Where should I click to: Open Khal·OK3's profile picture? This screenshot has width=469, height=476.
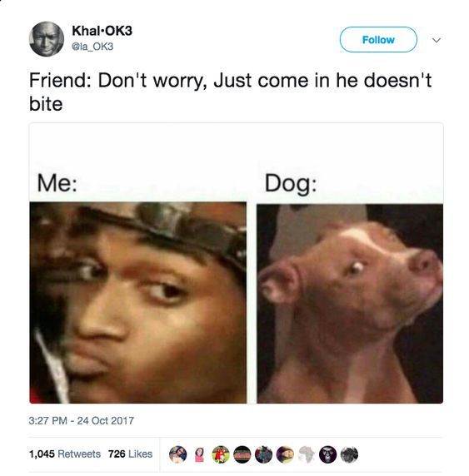coord(47,39)
